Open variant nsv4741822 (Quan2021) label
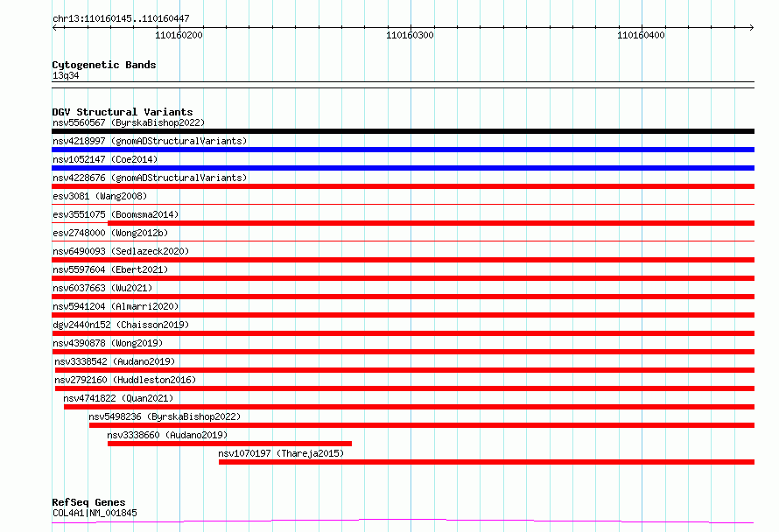Viewport: 779px width, 532px height. [x=118, y=398]
